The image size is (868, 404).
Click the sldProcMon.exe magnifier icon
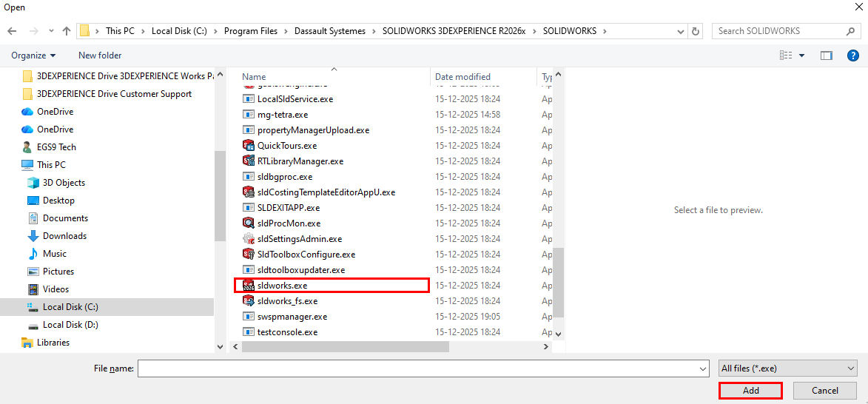(x=249, y=223)
